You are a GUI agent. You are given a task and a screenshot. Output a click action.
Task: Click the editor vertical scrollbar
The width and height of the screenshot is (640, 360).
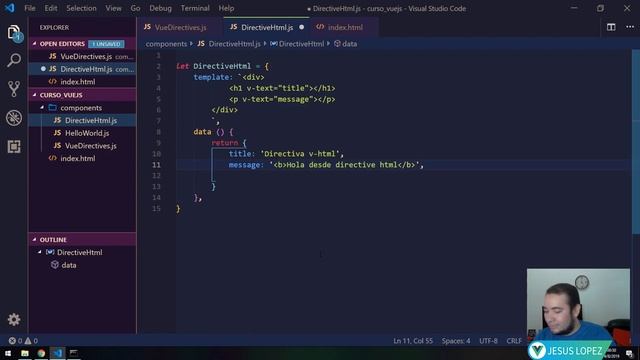(x=636, y=143)
